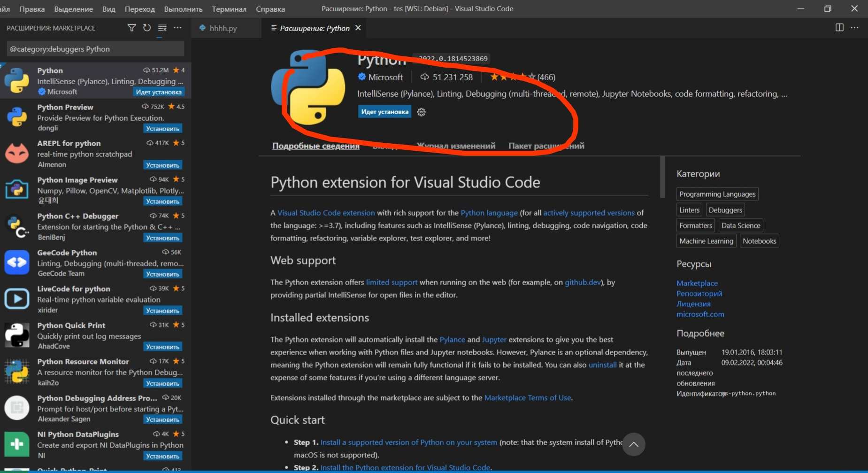
Task: Click the extensions search input field
Action: coord(95,49)
